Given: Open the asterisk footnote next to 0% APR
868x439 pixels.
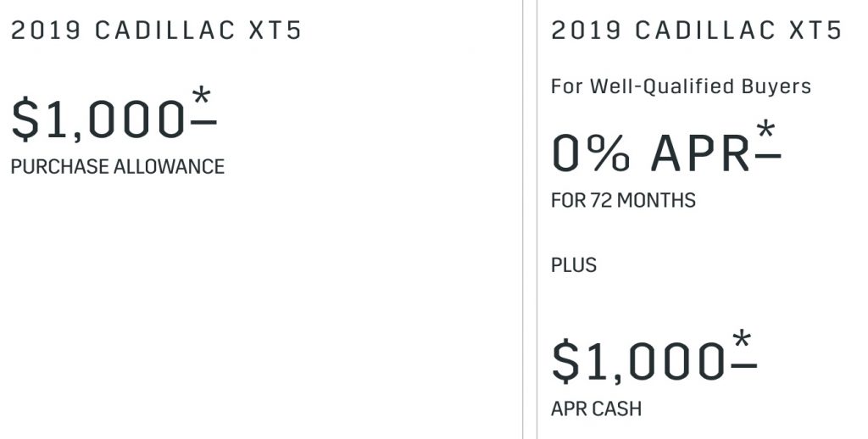Looking at the screenshot, I should 766,131.
